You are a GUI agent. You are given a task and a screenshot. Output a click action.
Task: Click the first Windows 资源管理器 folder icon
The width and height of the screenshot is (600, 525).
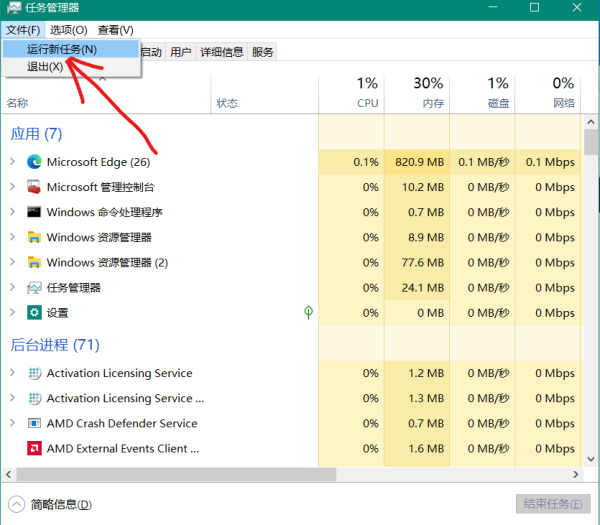coord(34,237)
